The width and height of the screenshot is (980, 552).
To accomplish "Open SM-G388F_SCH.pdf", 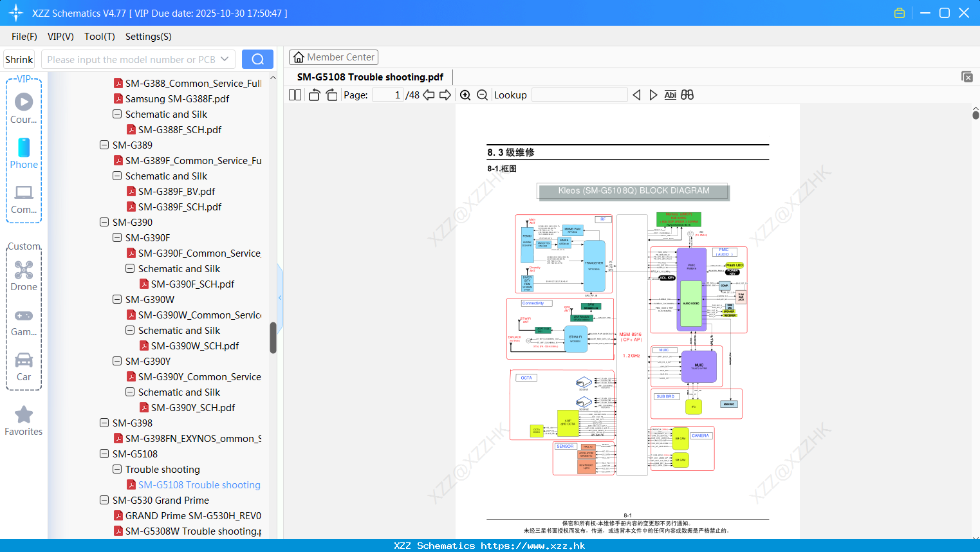I will pos(180,129).
